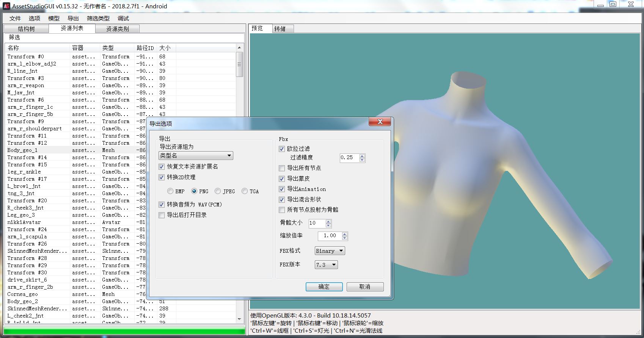Close the 导出选项 dialog with X

(380, 122)
